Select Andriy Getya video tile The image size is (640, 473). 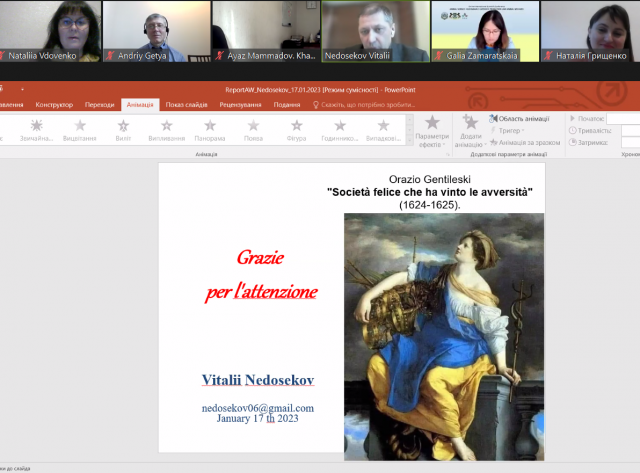[x=157, y=31]
